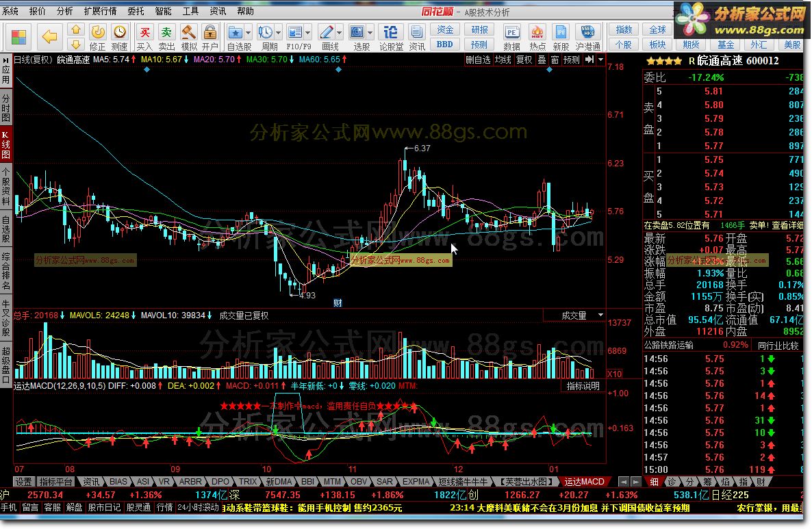The height and width of the screenshot is (529, 812).
Task: Open the chart header options dropdown arrow
Action: tap(600, 60)
